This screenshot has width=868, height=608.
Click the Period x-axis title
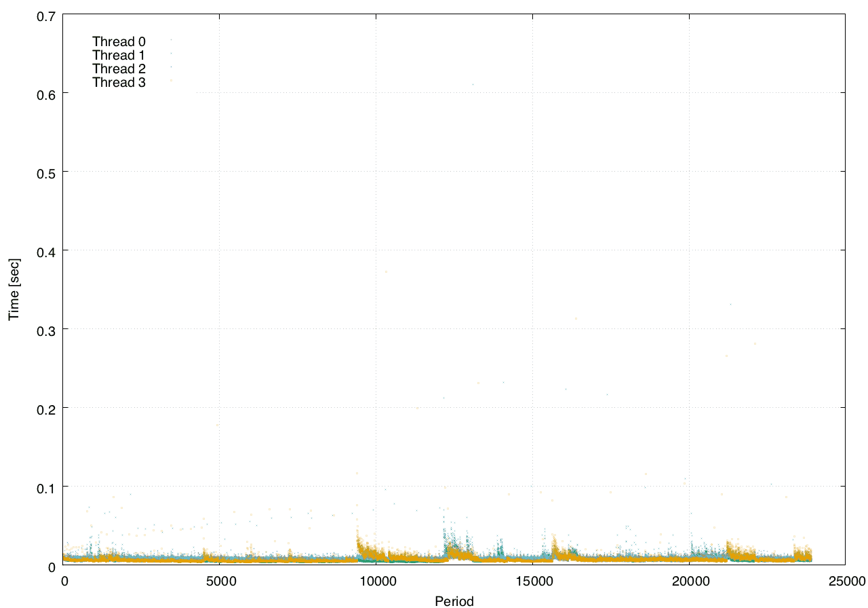click(x=454, y=601)
